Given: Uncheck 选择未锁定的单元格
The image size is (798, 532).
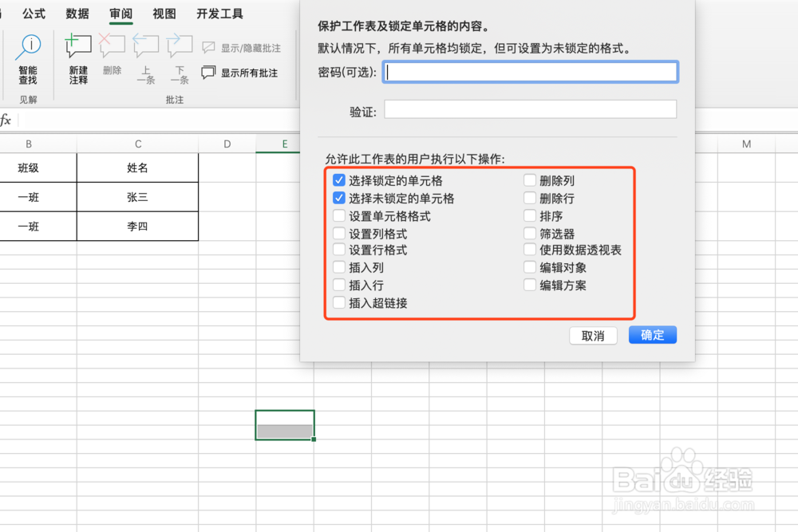Looking at the screenshot, I should pyautogui.click(x=339, y=198).
